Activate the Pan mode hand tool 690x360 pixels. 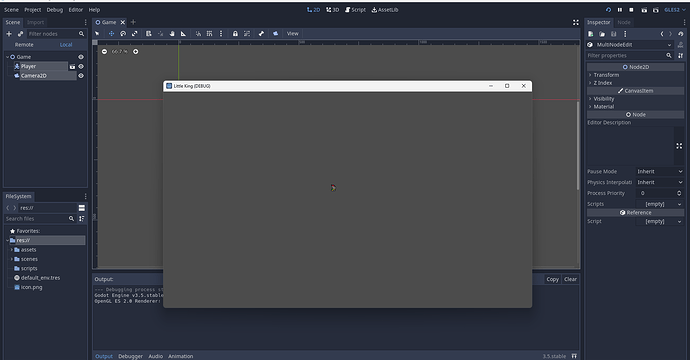[172, 33]
